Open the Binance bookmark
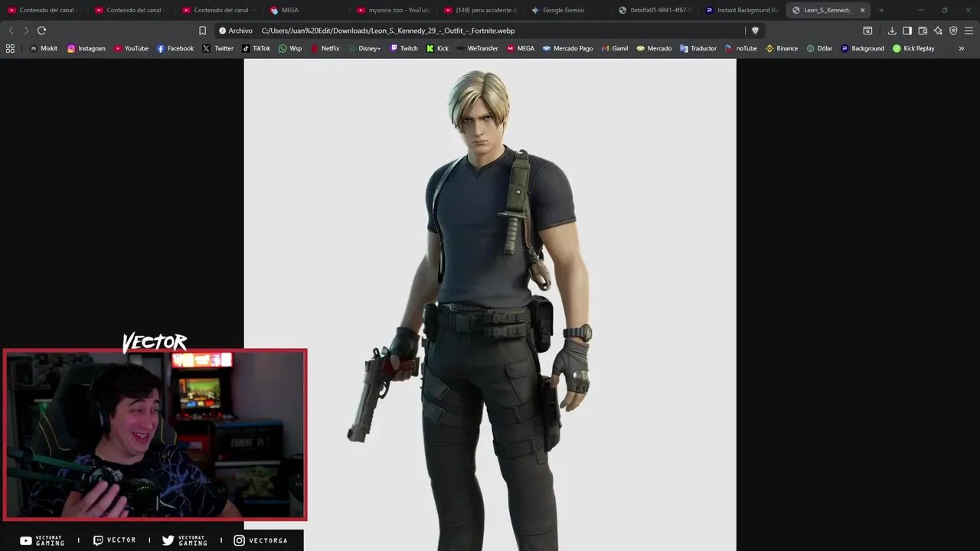Screen dimensions: 980x551 [x=782, y=48]
